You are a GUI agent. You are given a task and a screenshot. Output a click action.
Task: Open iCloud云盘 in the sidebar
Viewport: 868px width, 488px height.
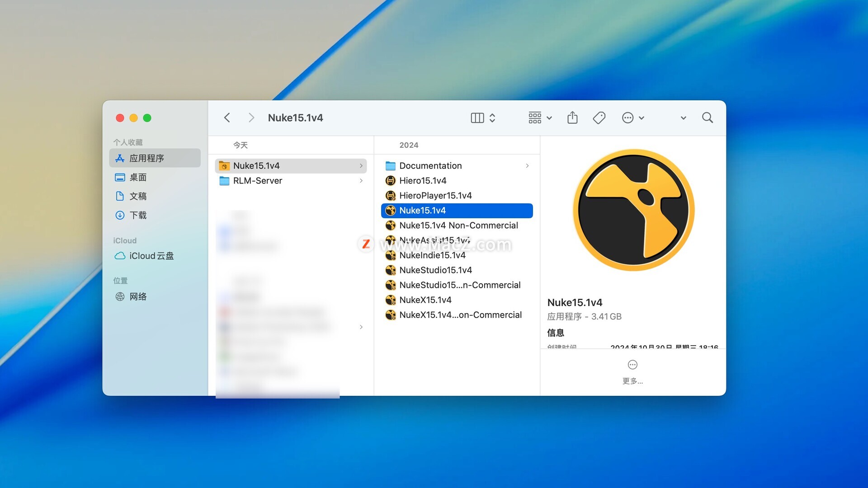pos(155,256)
